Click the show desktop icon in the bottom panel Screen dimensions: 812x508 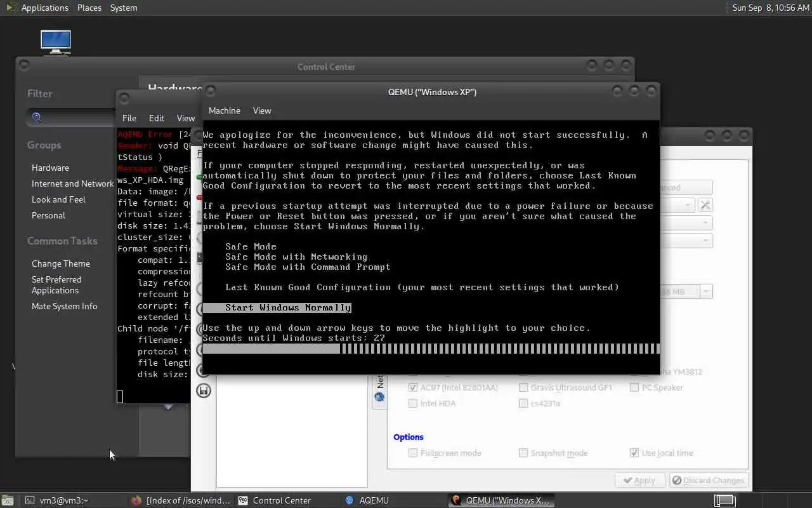pyautogui.click(x=7, y=500)
